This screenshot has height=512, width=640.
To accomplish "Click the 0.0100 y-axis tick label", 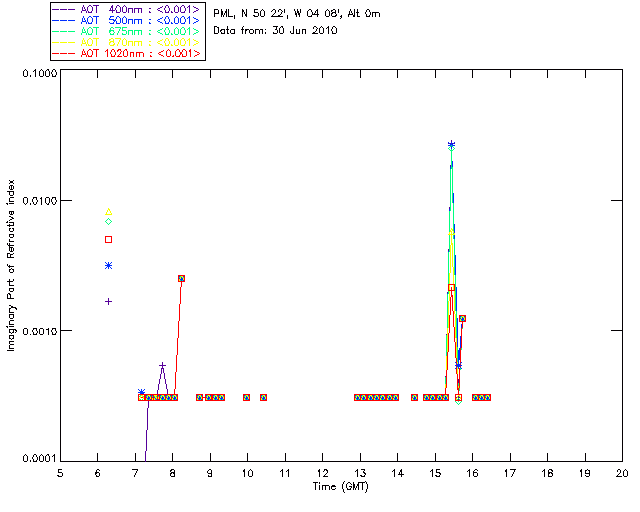I will (39, 201).
